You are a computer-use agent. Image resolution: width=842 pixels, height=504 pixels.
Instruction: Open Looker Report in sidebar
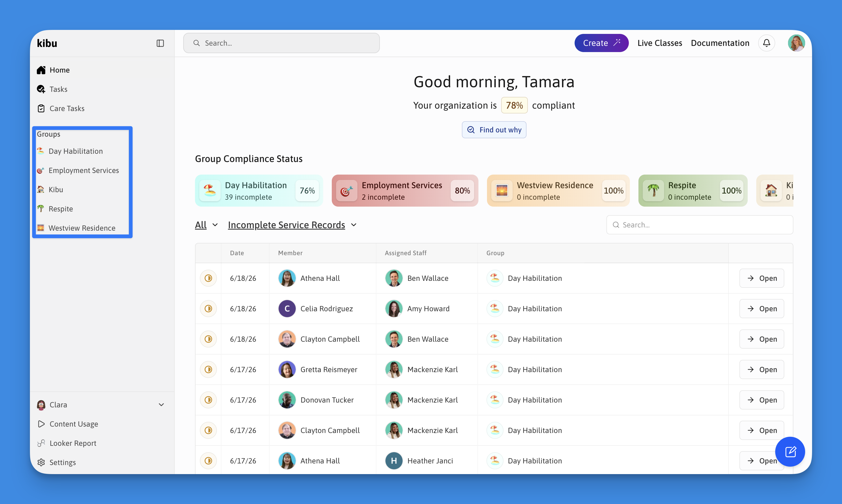click(x=67, y=443)
